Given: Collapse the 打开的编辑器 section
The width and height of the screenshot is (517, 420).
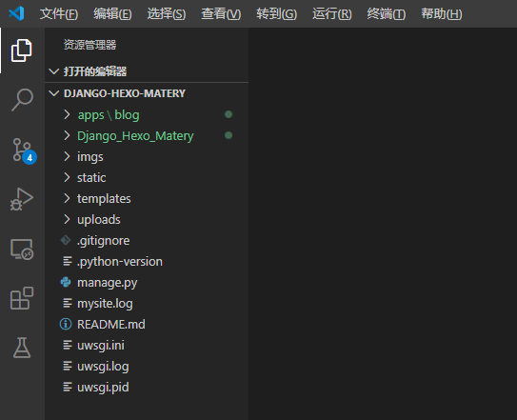Looking at the screenshot, I should tap(53, 71).
